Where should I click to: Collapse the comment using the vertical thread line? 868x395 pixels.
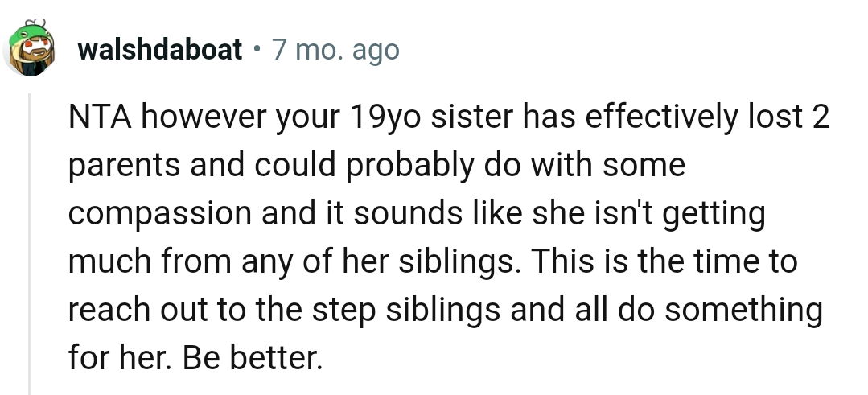point(31,241)
